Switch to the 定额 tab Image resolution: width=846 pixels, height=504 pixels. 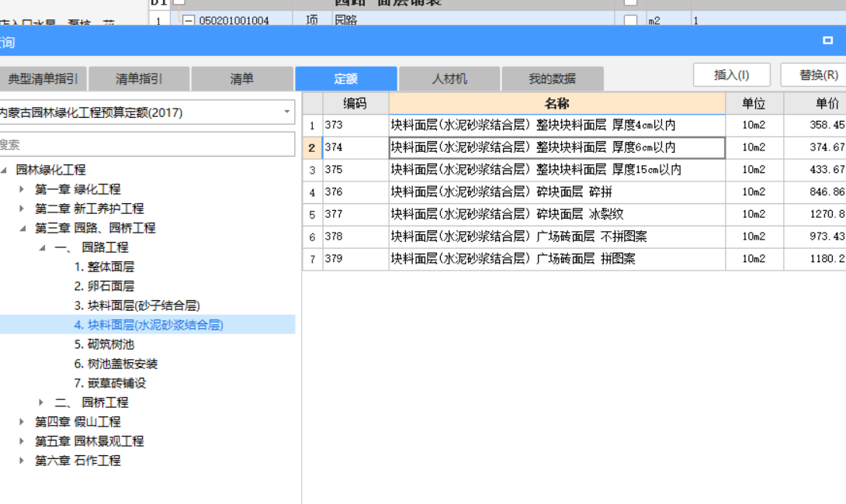(x=346, y=78)
